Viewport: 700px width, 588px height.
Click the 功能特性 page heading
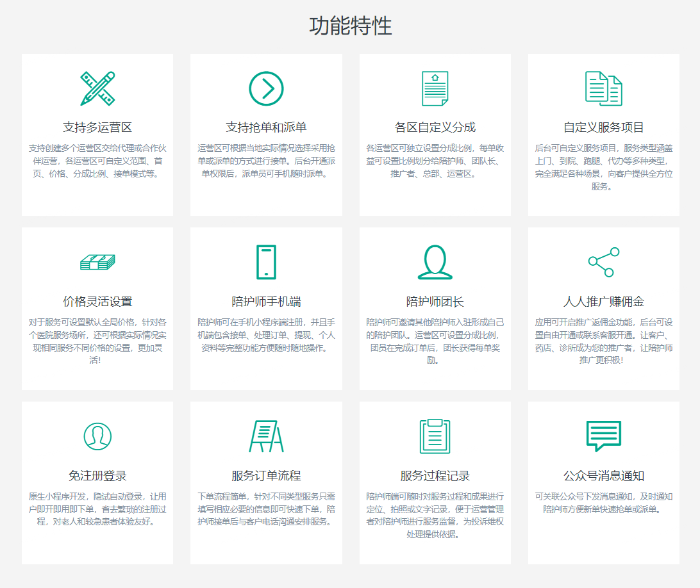point(350,26)
